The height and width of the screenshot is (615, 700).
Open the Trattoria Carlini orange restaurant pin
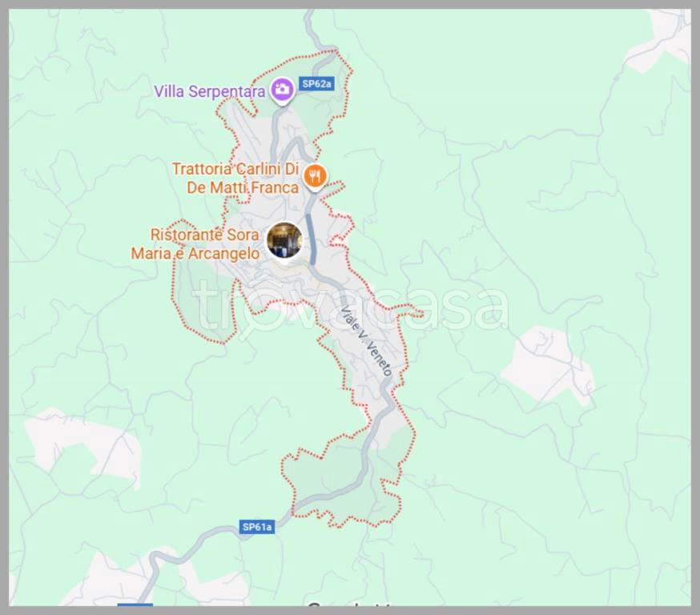pos(315,177)
